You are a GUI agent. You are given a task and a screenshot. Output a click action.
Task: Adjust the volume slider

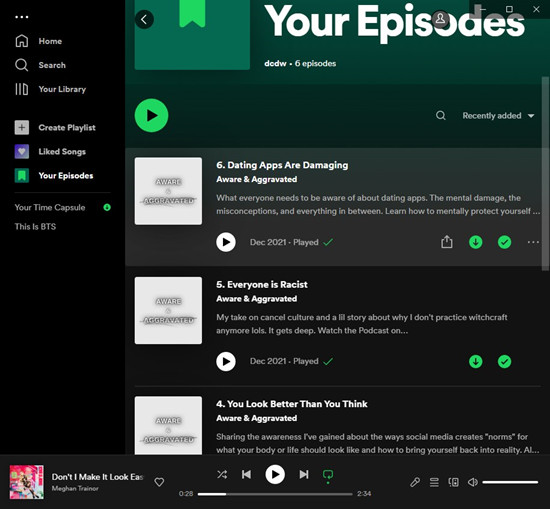[x=510, y=482]
